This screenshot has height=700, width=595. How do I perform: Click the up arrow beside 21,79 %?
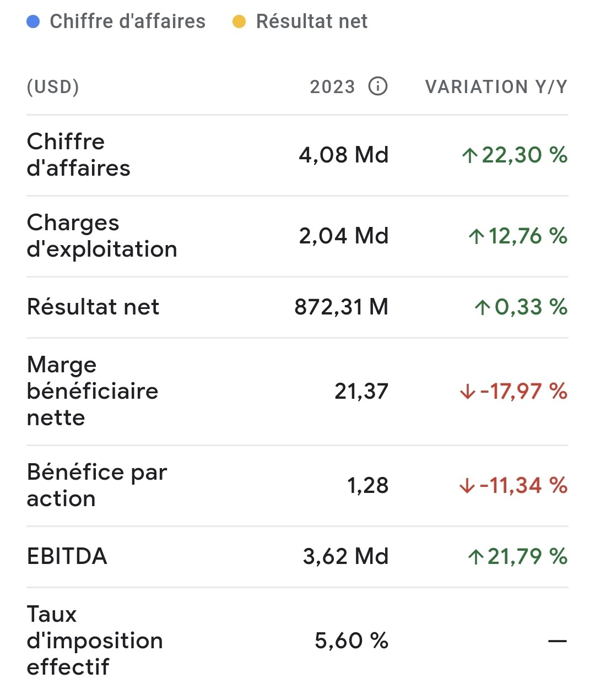click(x=475, y=557)
